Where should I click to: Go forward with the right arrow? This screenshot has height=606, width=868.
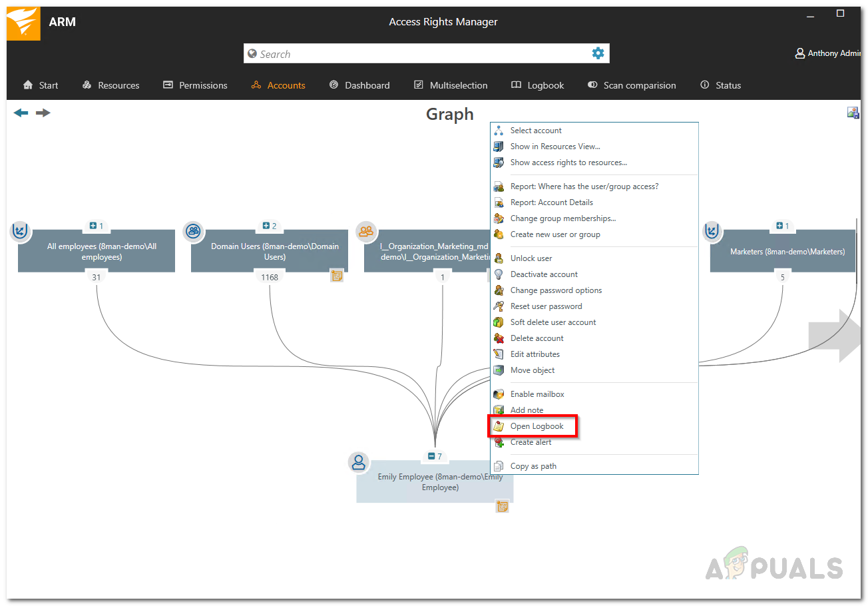pyautogui.click(x=43, y=113)
